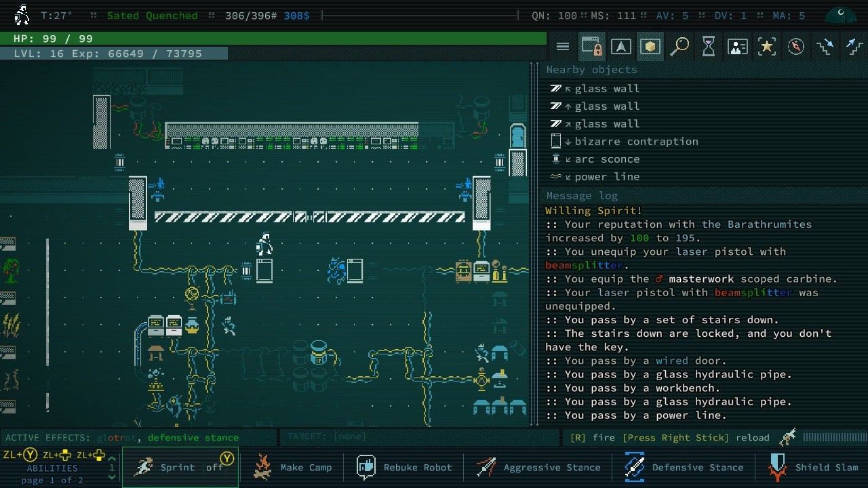Click the star target frame icon

766,46
